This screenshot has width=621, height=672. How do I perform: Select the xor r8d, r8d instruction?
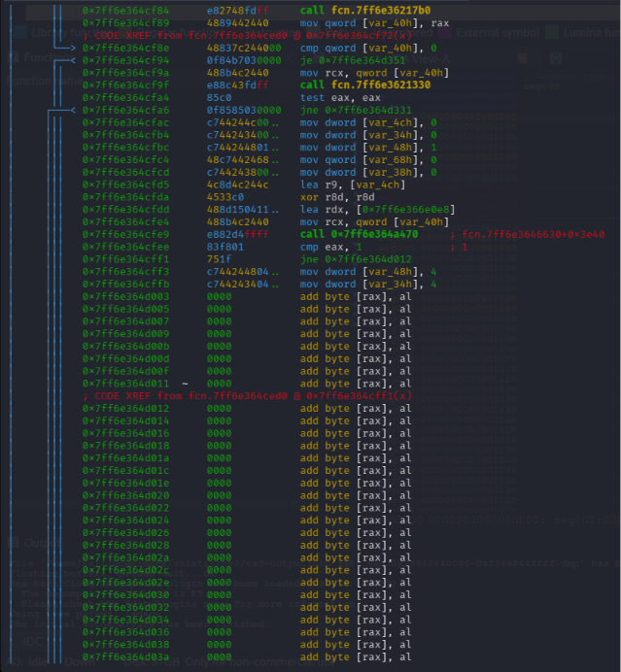click(x=337, y=197)
